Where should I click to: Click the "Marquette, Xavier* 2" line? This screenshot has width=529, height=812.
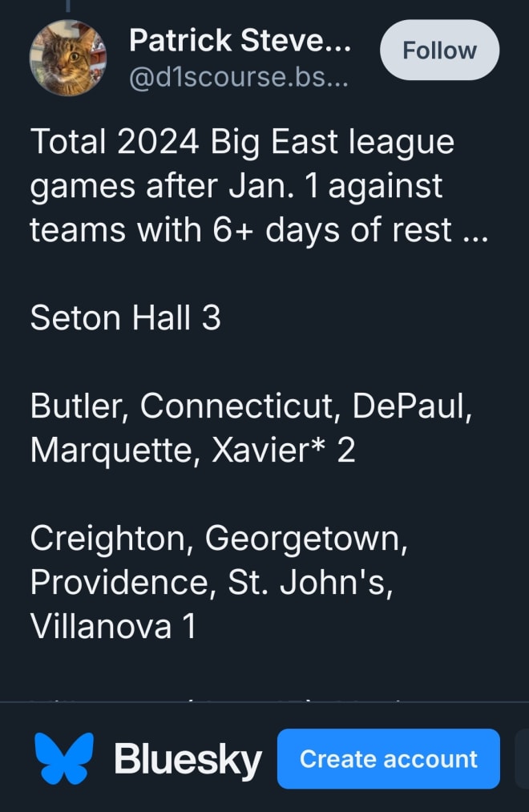[x=192, y=450]
